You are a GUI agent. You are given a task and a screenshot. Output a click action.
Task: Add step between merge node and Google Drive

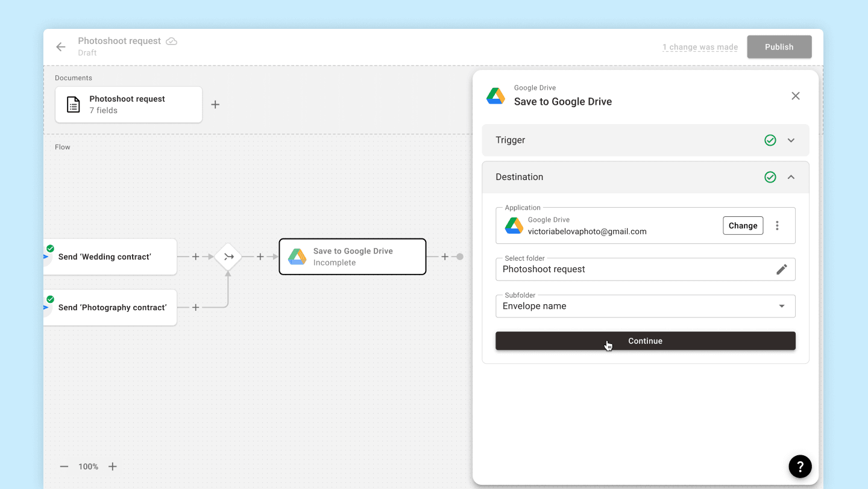[x=260, y=257]
